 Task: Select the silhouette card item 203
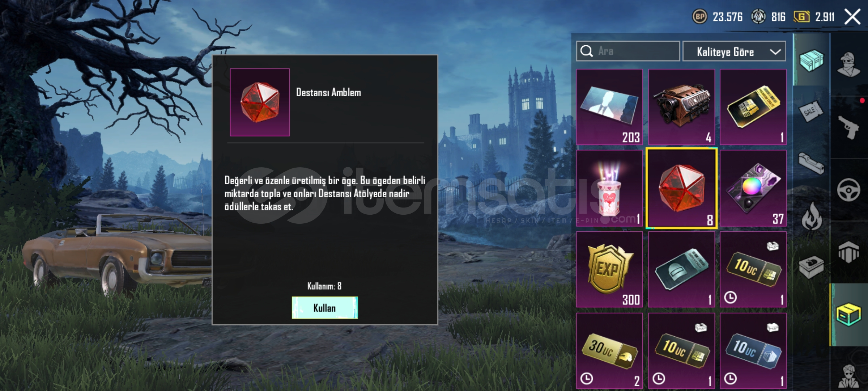tap(609, 107)
